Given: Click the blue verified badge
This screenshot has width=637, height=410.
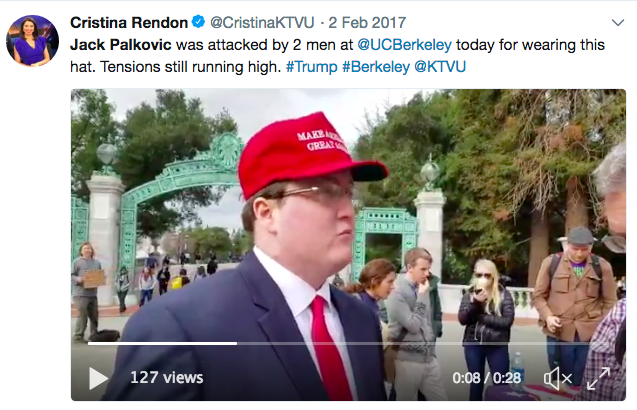Looking at the screenshot, I should click(x=198, y=22).
